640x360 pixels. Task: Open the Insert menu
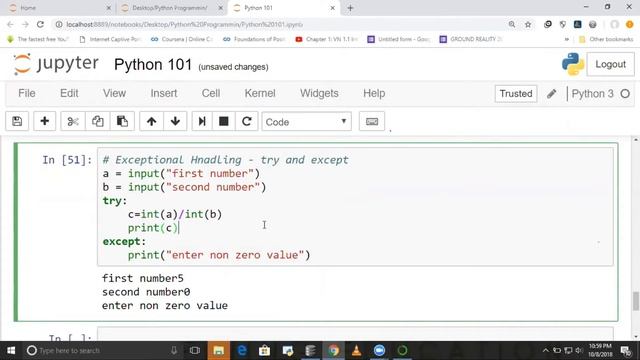(164, 93)
